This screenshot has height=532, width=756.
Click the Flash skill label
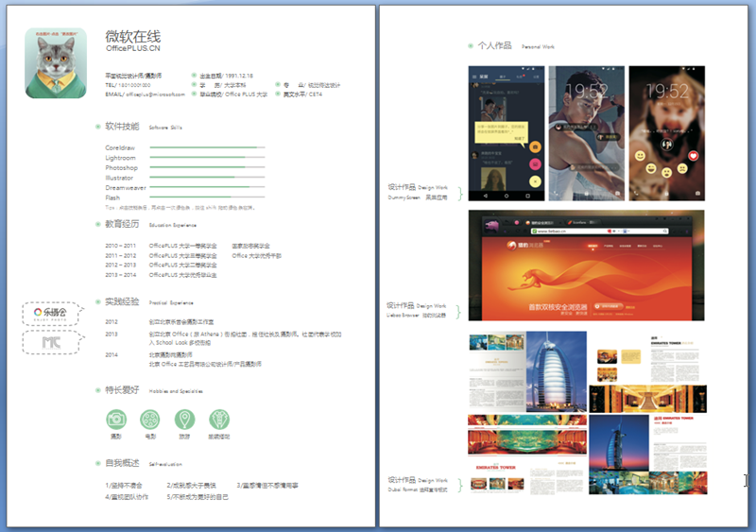(112, 197)
